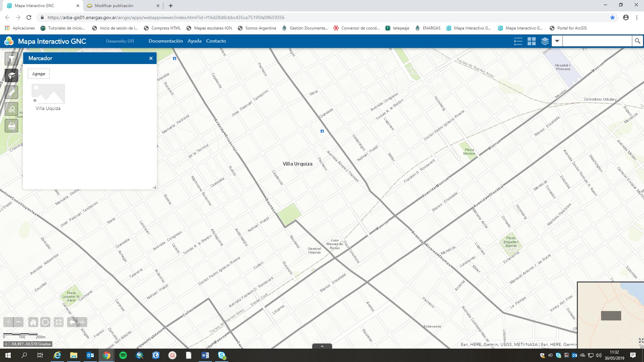Open Spotify from the taskbar
Viewport: 644px width, 362px height.
123,355
